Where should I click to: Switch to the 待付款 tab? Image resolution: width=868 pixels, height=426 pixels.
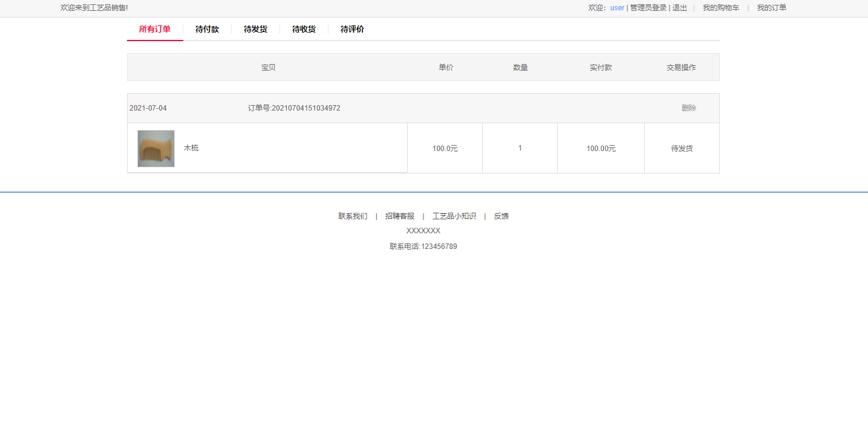click(207, 29)
